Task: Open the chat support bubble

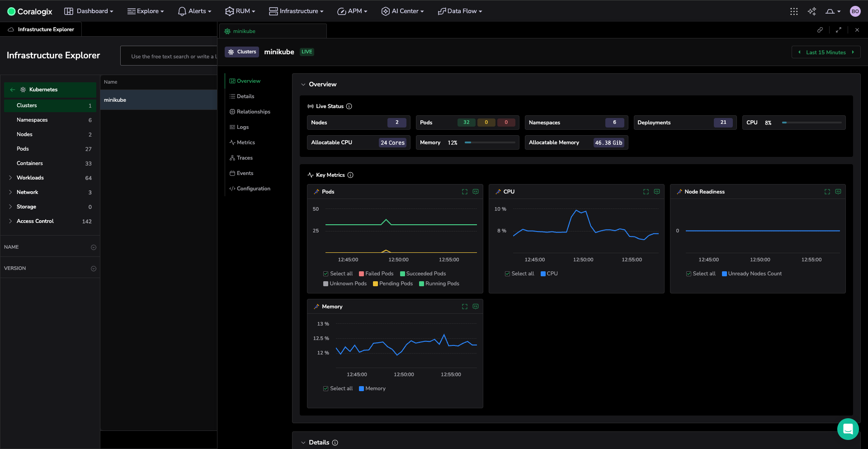Action: (848, 429)
